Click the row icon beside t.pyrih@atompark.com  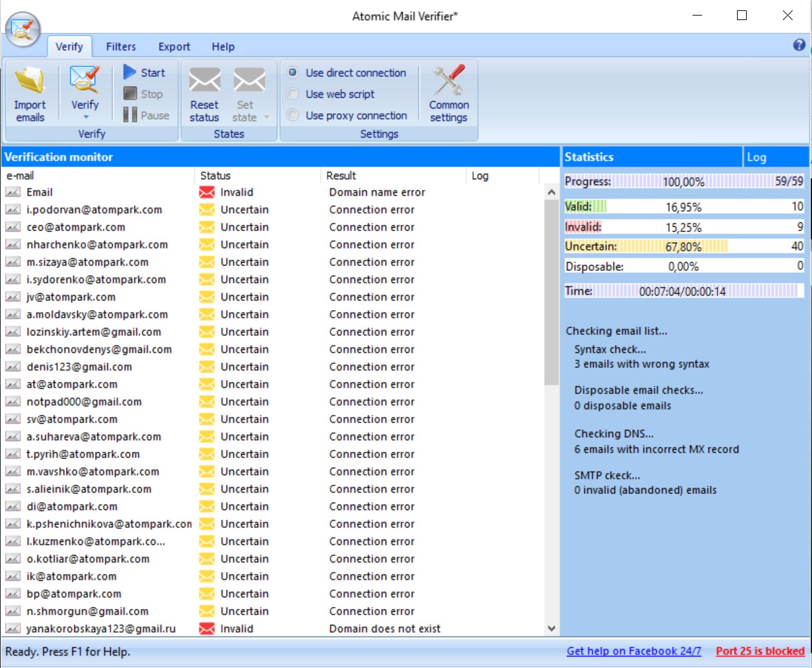tap(13, 454)
